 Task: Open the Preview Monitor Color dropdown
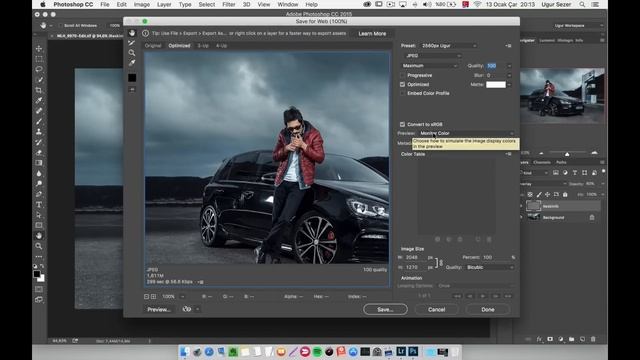(467, 133)
